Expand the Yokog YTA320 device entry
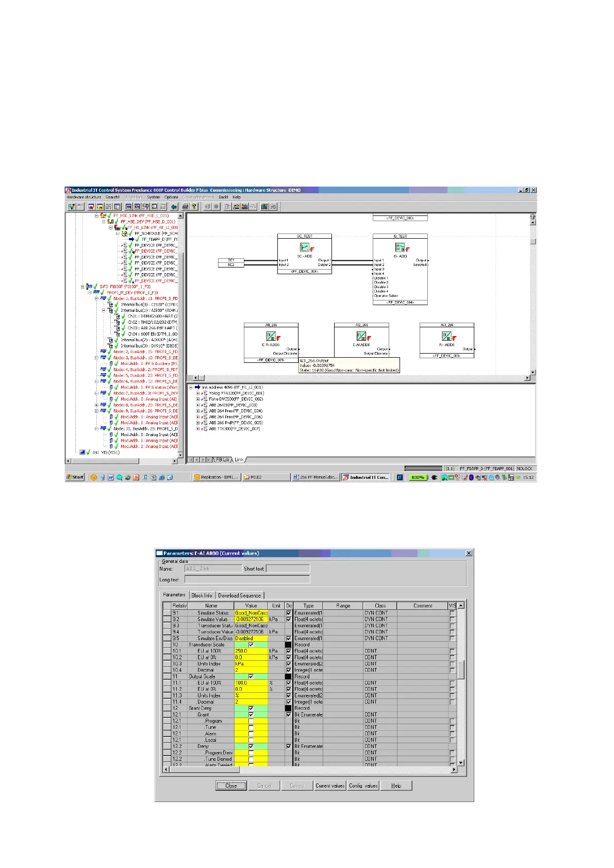Viewport: 614px width, 868px height. point(198,393)
